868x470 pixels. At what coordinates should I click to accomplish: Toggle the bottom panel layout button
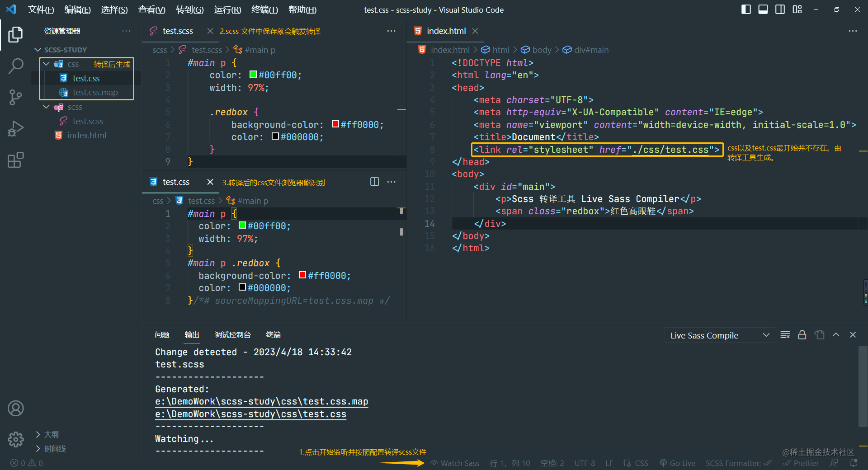coord(763,9)
